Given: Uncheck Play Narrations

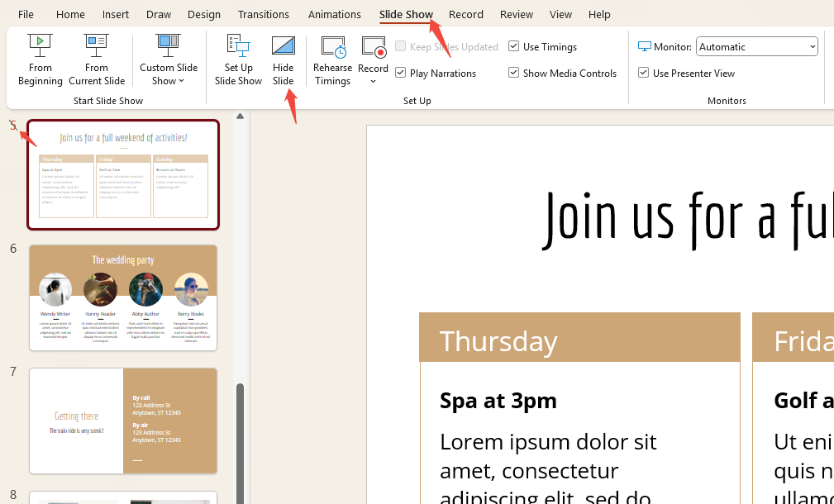Looking at the screenshot, I should (401, 74).
